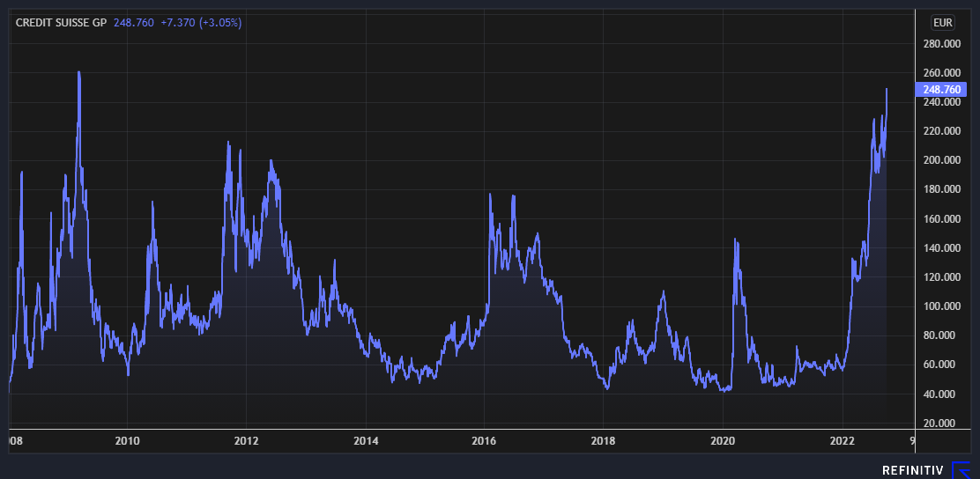Click the 220.000 price axis label
Screen dimensions: 980x479
[x=942, y=131]
